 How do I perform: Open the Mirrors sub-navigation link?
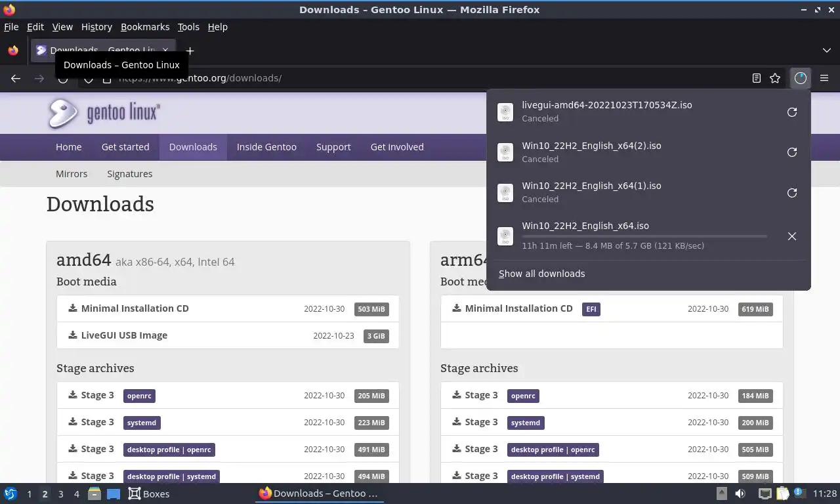tap(72, 174)
